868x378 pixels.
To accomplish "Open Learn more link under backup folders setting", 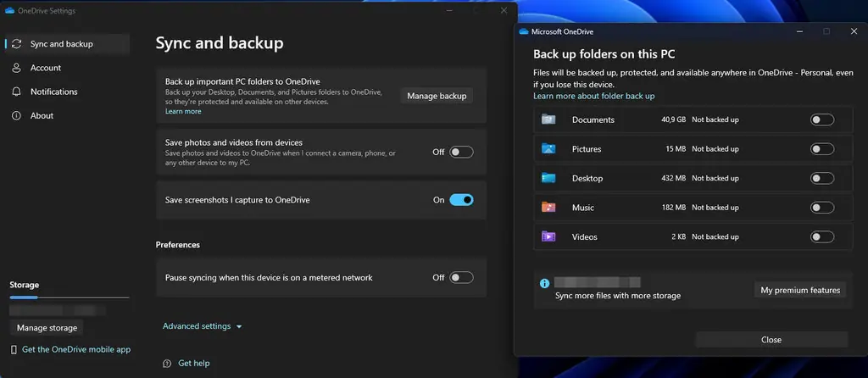I will click(x=183, y=111).
